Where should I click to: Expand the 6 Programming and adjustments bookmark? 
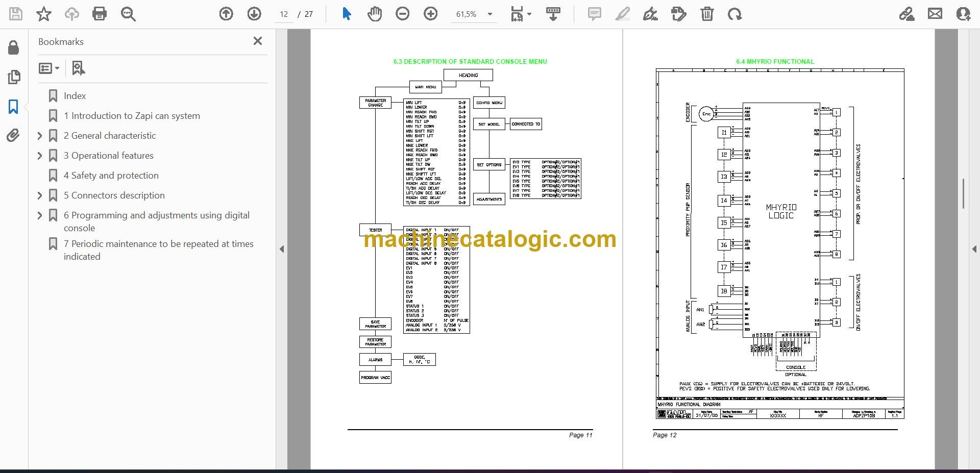pos(40,215)
